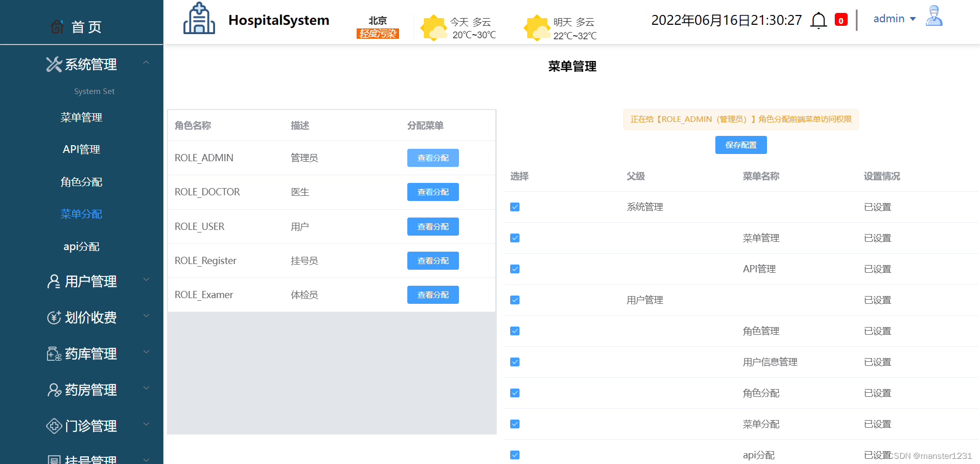This screenshot has height=464, width=980.
Task: Collapse the 系统管理 sidebar section
Action: click(x=146, y=63)
